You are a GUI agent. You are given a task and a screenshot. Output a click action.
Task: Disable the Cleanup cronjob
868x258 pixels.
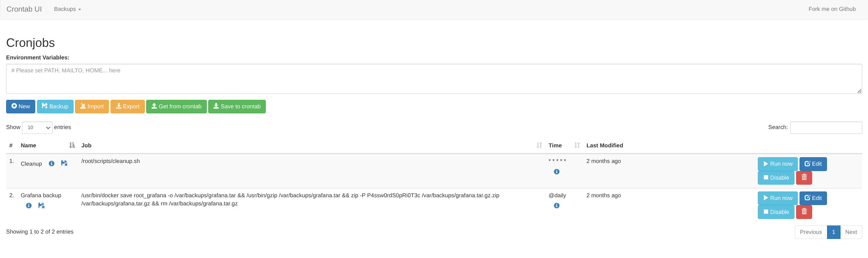(776, 178)
